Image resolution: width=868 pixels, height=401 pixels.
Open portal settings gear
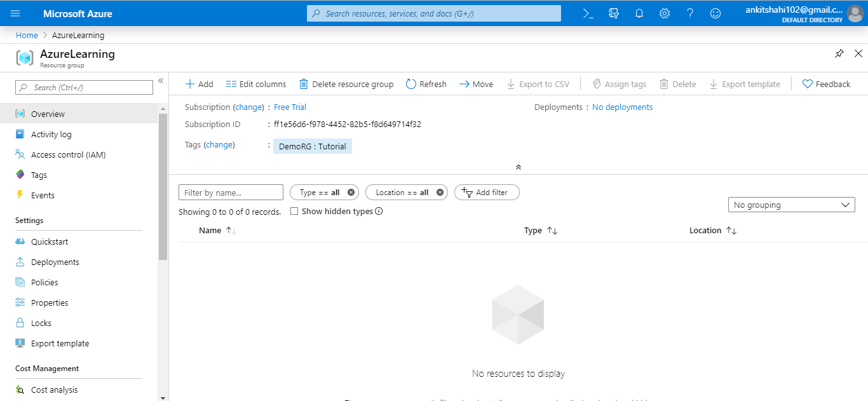665,13
